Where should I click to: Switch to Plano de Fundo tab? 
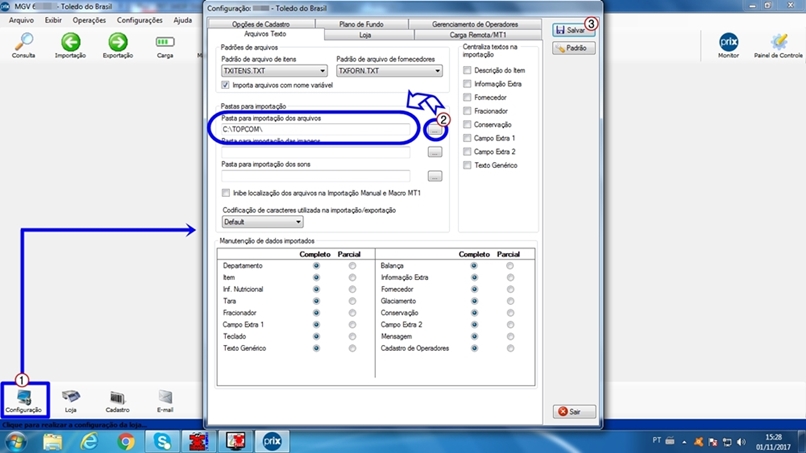point(361,24)
